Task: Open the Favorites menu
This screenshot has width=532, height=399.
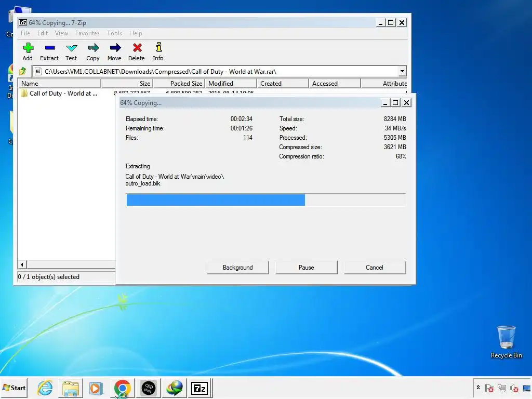Action: 87,33
